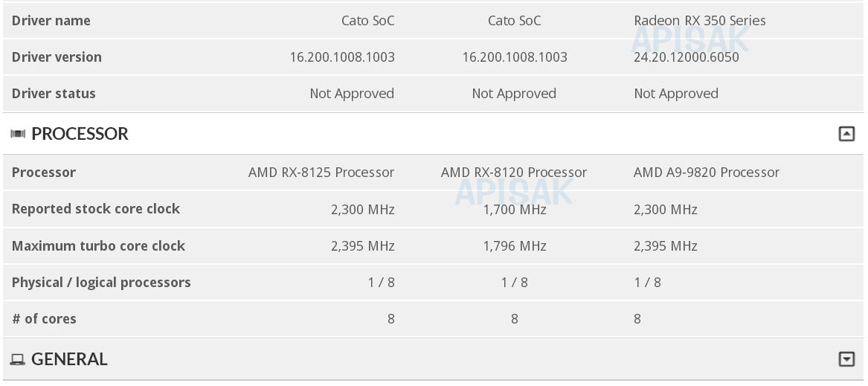Click the processor chip icon beside PROCESSOR
The width and height of the screenshot is (868, 386).
[x=19, y=134]
